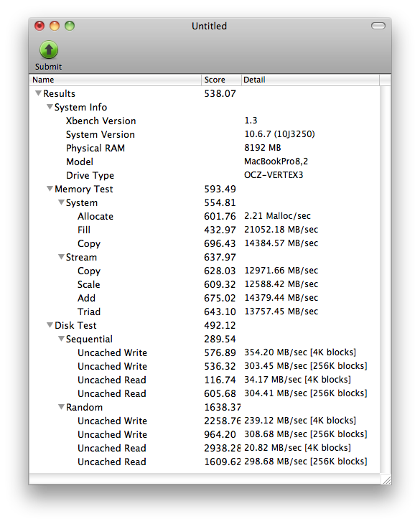The image size is (420, 524).
Task: Click the green zoom window button
Action: coord(70,26)
